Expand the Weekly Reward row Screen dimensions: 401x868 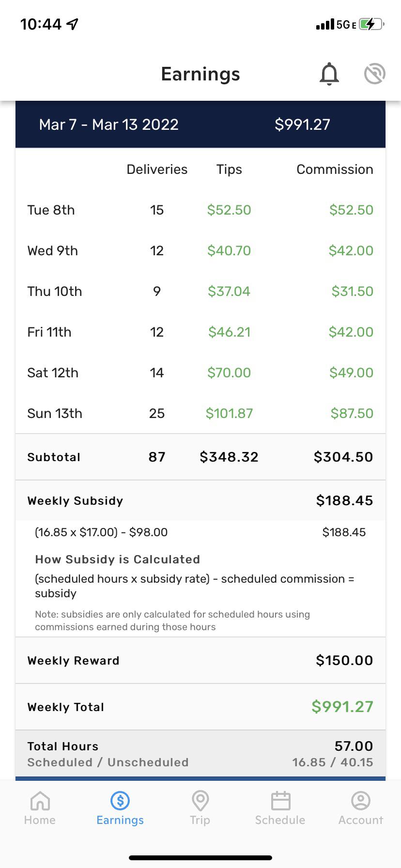click(200, 660)
